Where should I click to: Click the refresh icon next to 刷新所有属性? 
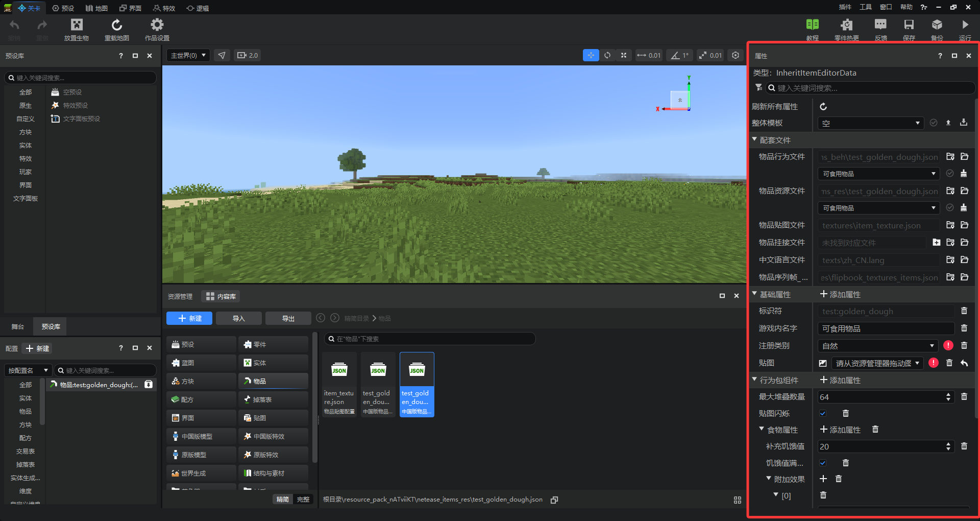coord(823,106)
